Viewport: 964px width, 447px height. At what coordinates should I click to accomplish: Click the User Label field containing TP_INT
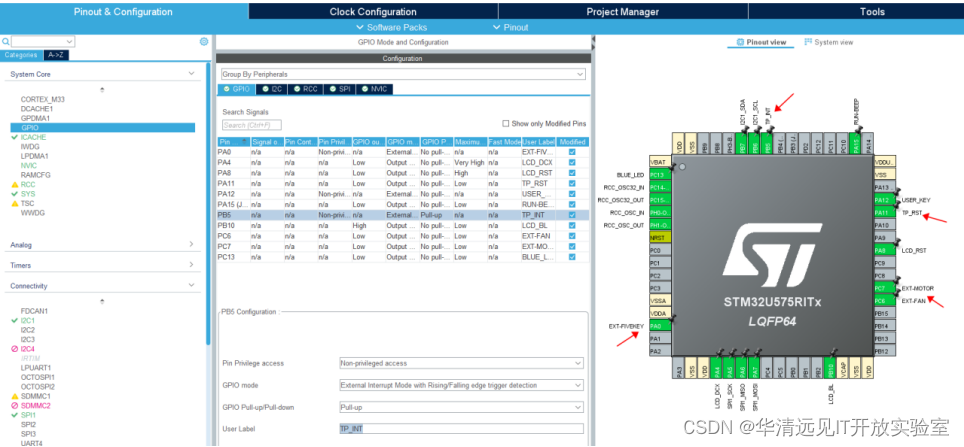[x=461, y=429]
